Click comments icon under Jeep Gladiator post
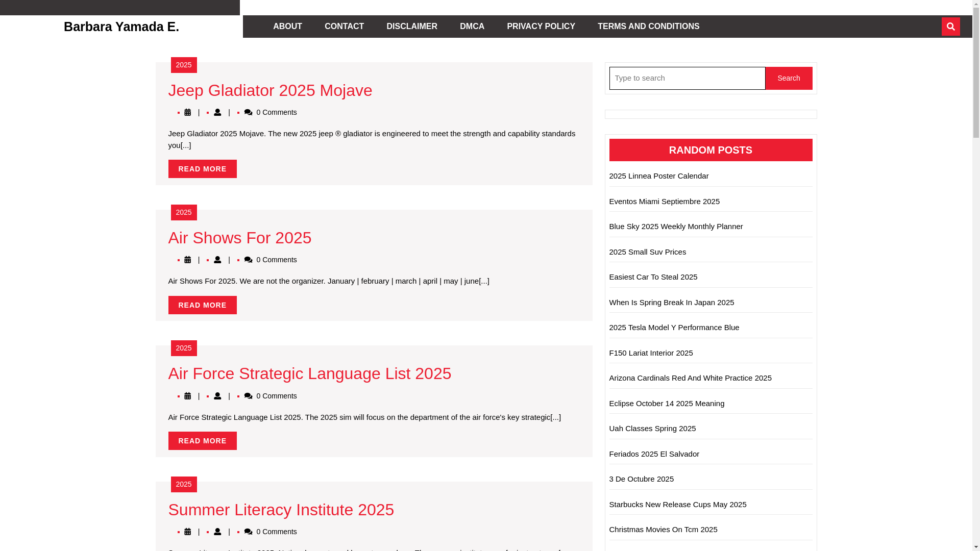 pyautogui.click(x=249, y=112)
